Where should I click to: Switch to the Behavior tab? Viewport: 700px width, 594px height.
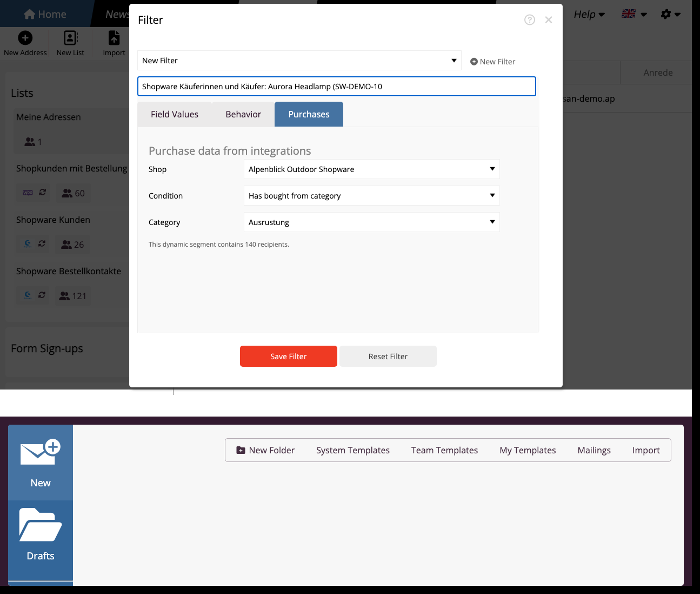pos(243,114)
